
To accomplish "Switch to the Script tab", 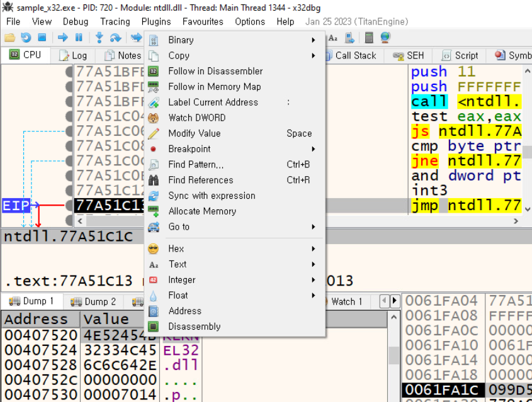I will tap(460, 55).
